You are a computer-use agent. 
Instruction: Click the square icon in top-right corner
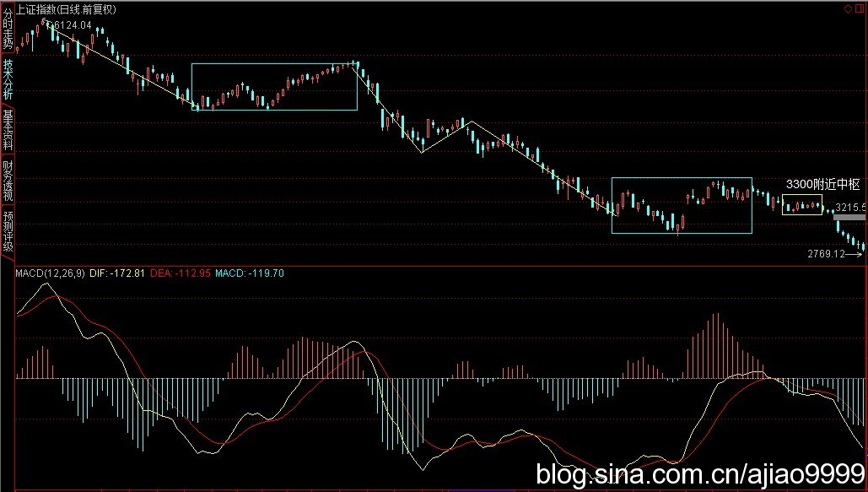860,8
